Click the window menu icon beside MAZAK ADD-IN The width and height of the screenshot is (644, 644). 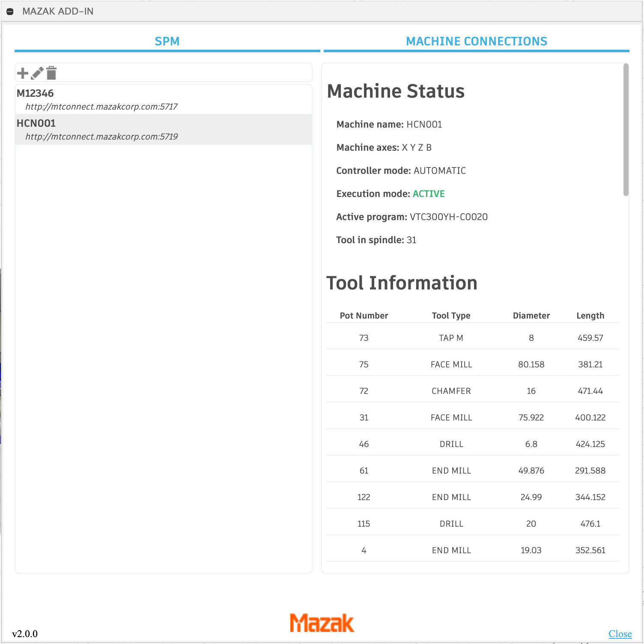click(x=10, y=12)
